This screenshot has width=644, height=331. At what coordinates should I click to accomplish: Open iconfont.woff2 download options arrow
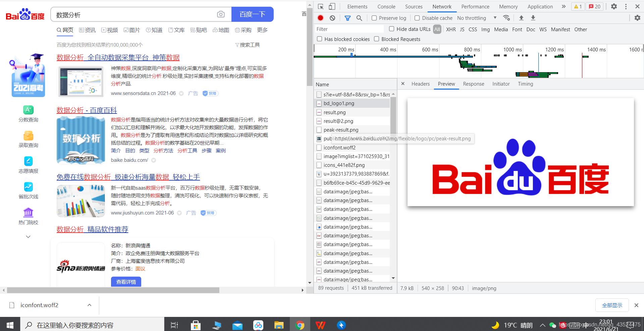89,305
